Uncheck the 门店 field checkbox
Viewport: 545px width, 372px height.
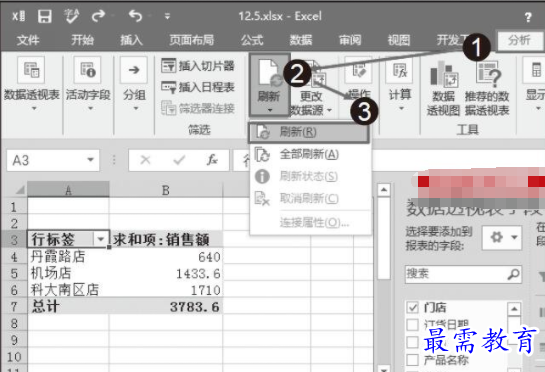(x=412, y=307)
